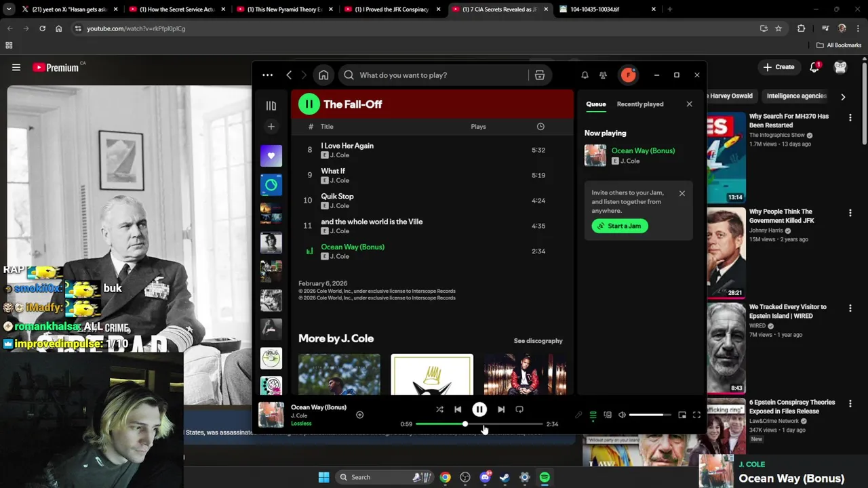Open the Spotify miniplayer
Screen dimensions: 868x488
click(682, 415)
